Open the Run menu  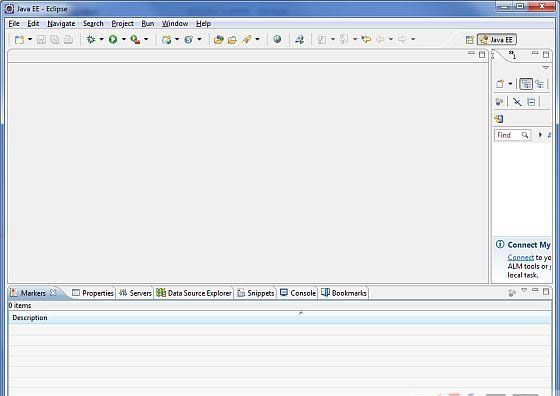(148, 24)
